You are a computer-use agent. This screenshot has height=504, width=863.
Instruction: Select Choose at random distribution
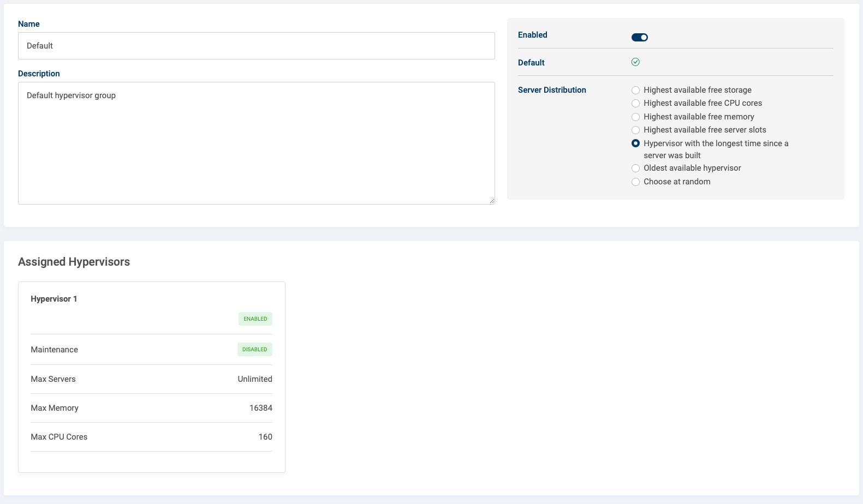(x=635, y=182)
